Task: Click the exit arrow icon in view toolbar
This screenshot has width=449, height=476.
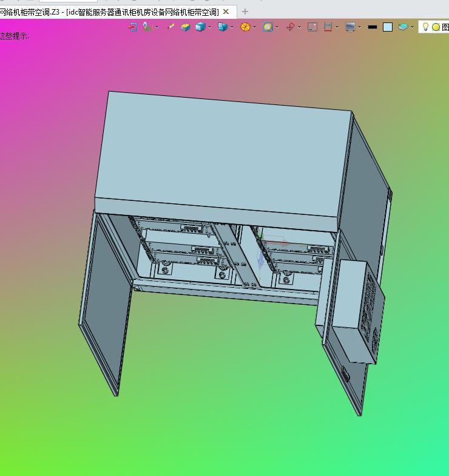Action: (132, 27)
